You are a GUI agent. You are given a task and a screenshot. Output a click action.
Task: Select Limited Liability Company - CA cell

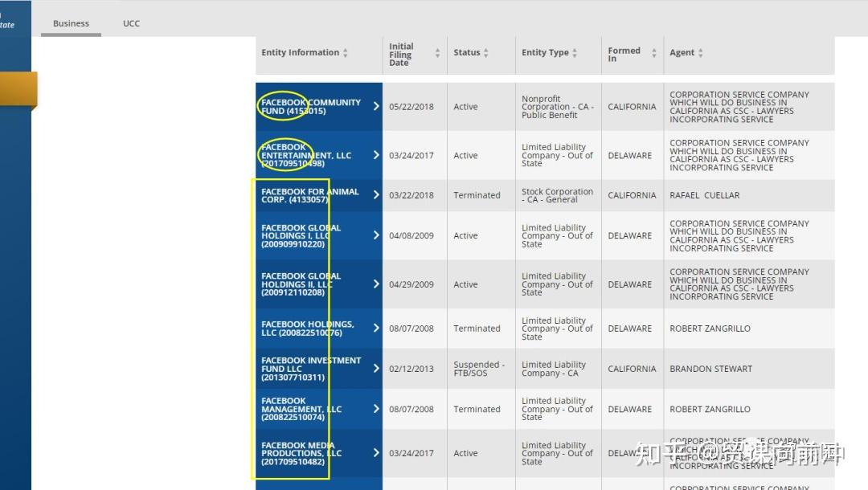pos(554,369)
